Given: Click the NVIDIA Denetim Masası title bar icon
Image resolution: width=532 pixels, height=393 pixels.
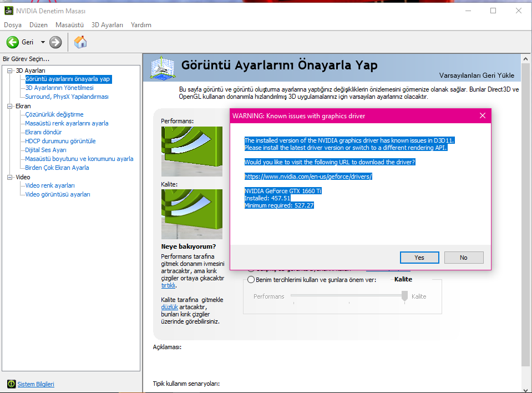Looking at the screenshot, I should 9,11.
